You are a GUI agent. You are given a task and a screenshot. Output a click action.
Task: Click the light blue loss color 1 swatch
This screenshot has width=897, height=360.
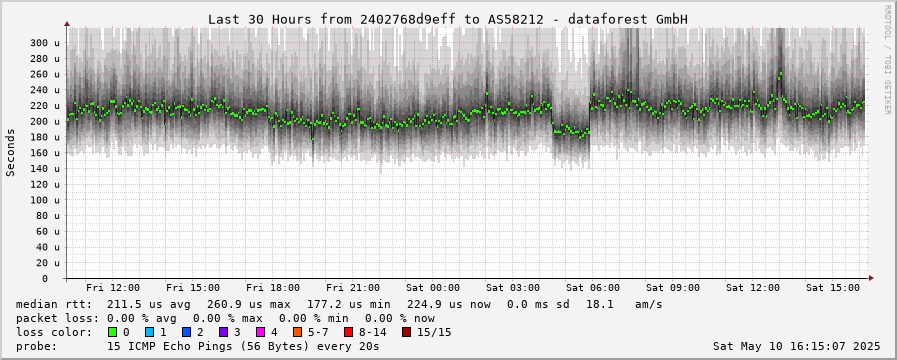(149, 332)
